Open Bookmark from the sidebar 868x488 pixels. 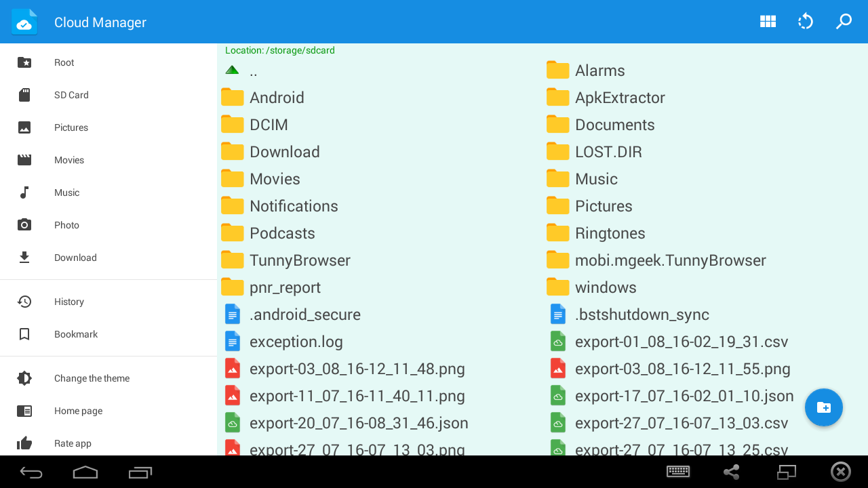pyautogui.click(x=75, y=334)
